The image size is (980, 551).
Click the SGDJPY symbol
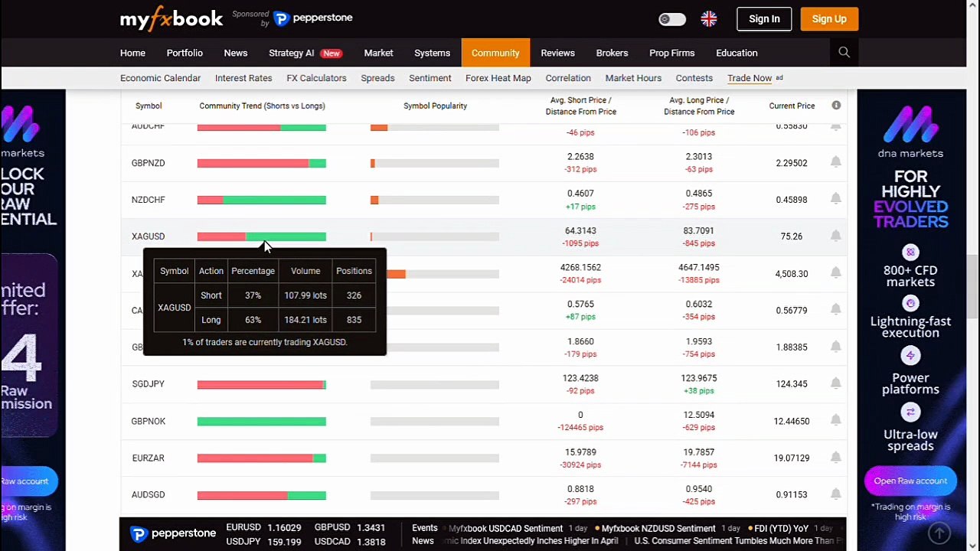pos(148,384)
